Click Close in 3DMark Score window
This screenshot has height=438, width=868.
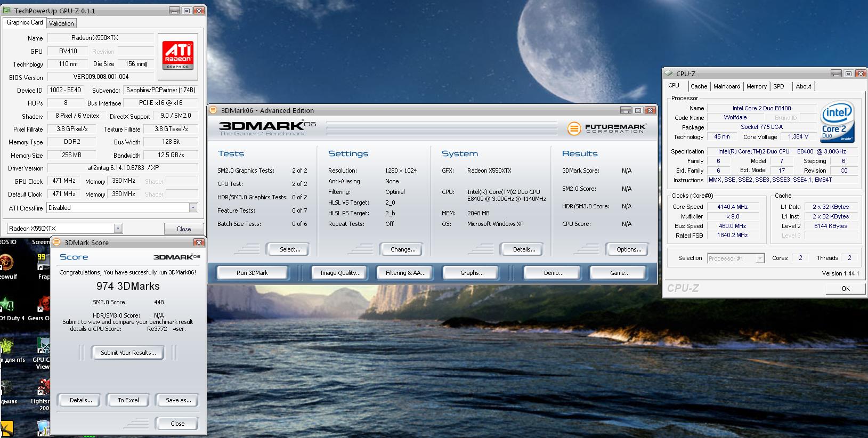[x=177, y=424]
